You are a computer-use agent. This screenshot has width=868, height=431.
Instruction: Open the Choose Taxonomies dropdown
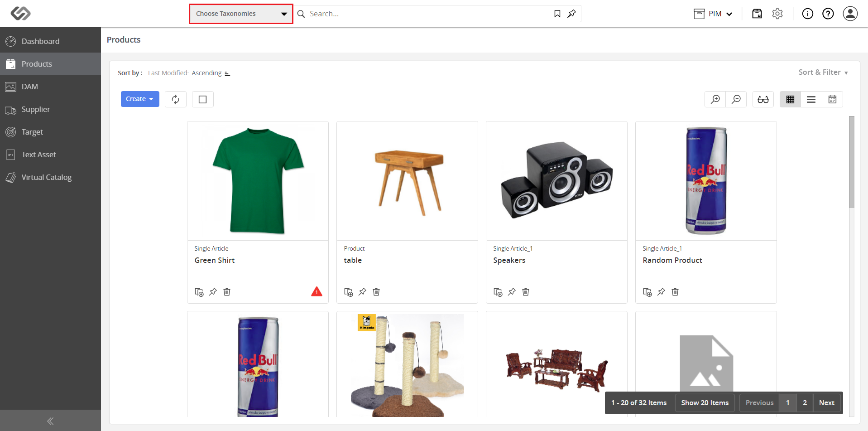241,14
